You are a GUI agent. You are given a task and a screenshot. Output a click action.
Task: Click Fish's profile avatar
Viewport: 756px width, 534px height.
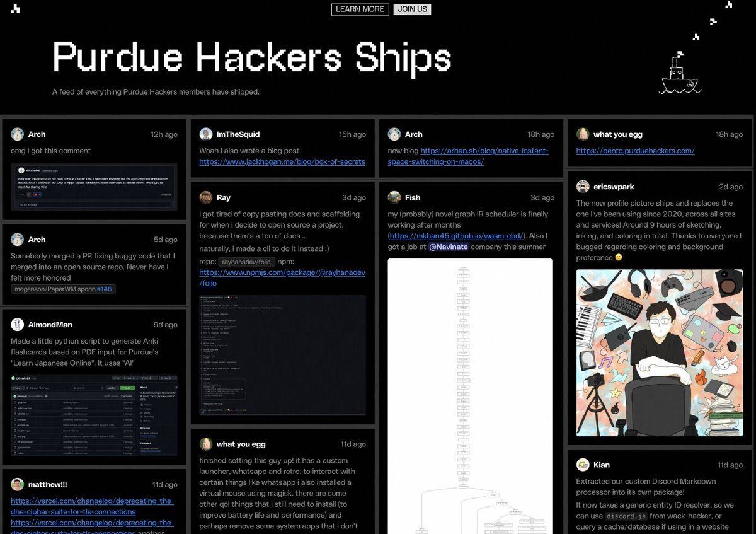pyautogui.click(x=394, y=197)
